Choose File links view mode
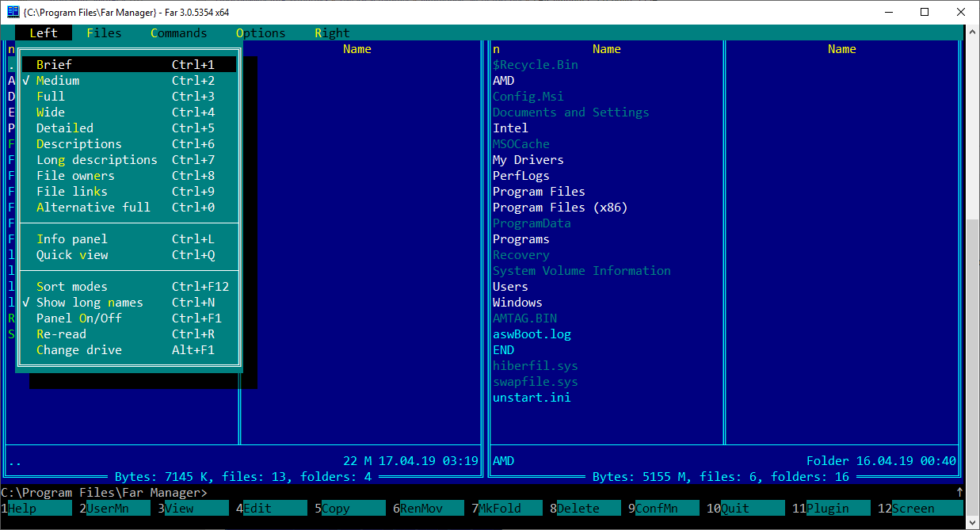The image size is (980, 530). (129, 192)
